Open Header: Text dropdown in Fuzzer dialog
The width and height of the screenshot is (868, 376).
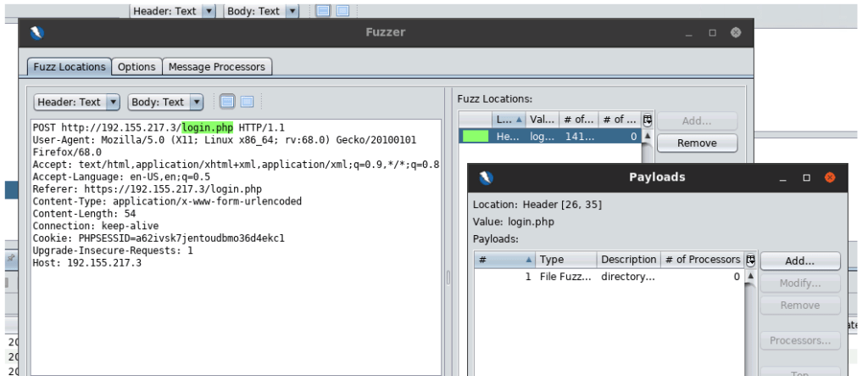pyautogui.click(x=76, y=102)
